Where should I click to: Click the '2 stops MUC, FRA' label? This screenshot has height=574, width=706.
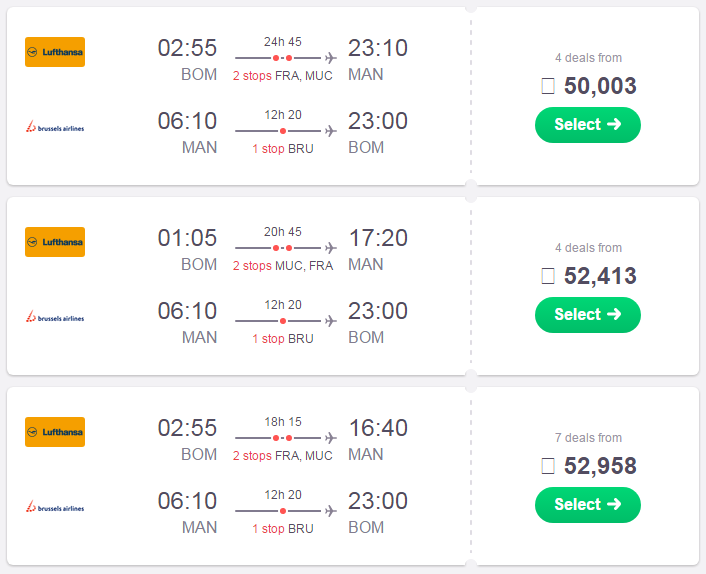coord(282,266)
